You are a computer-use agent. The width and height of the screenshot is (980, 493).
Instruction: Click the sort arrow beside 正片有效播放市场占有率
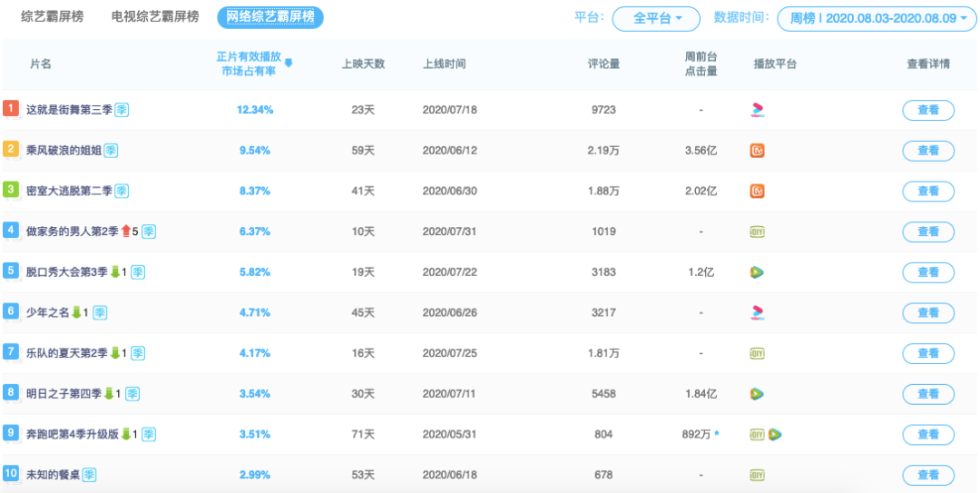(x=289, y=64)
